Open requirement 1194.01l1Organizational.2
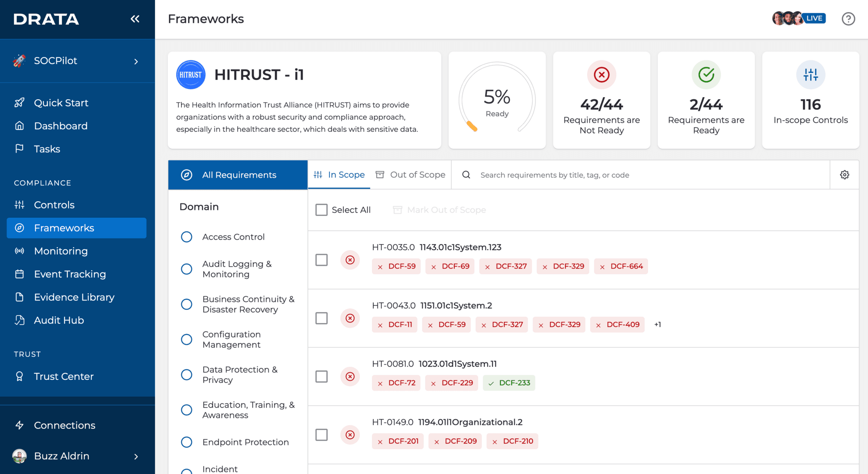The height and width of the screenshot is (474, 868). (x=470, y=422)
